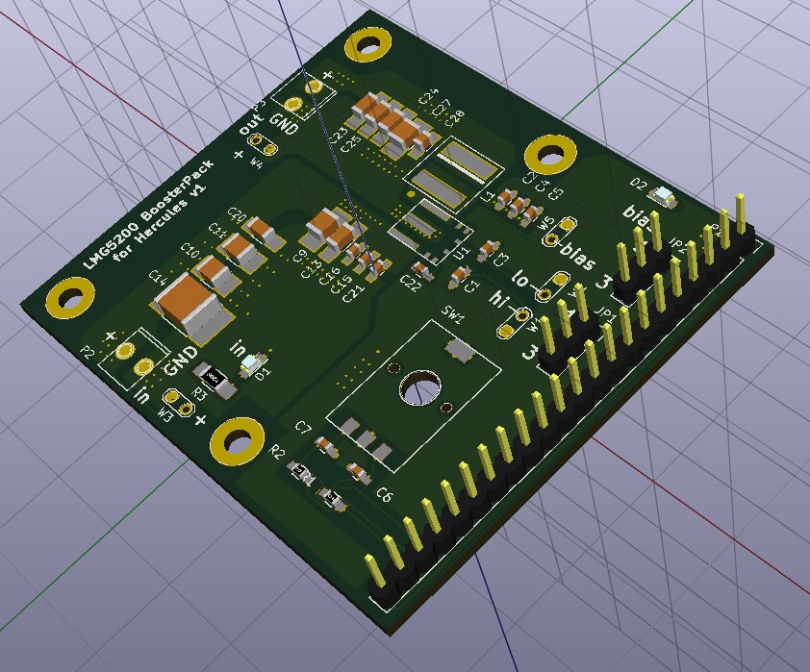Select the C10 capacitor body

click(216, 274)
